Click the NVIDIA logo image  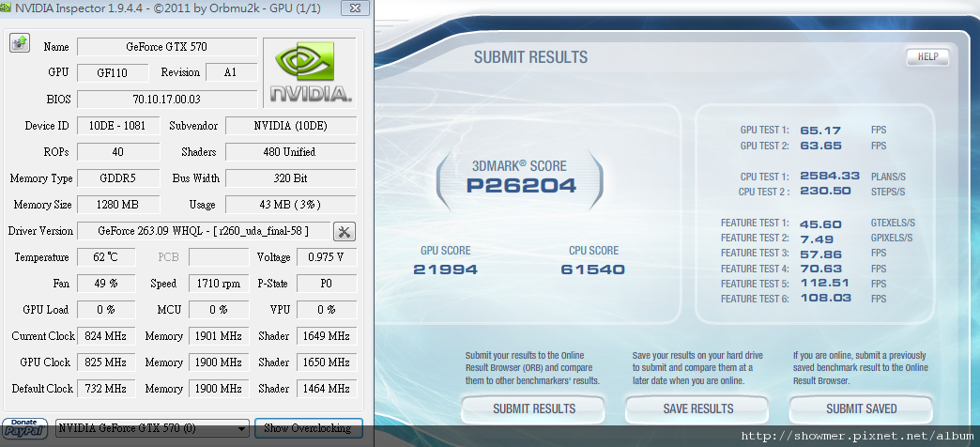pyautogui.click(x=310, y=73)
